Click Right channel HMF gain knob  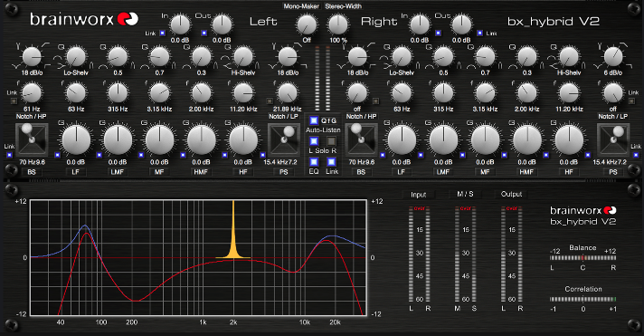coord(527,139)
